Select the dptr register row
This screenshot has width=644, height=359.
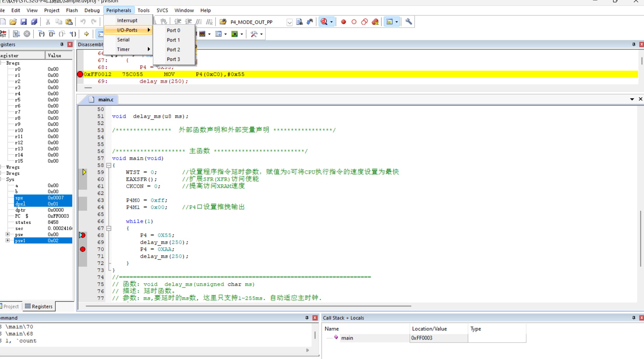coord(36,210)
